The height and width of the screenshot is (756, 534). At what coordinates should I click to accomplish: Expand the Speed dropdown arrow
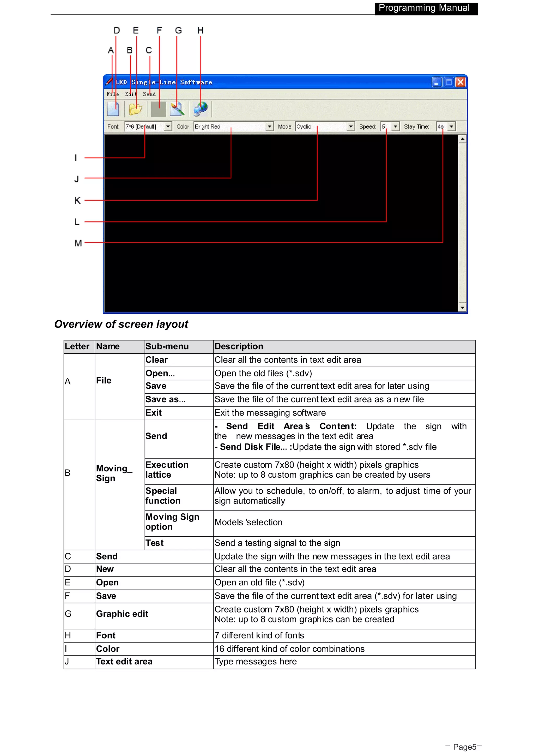point(396,127)
